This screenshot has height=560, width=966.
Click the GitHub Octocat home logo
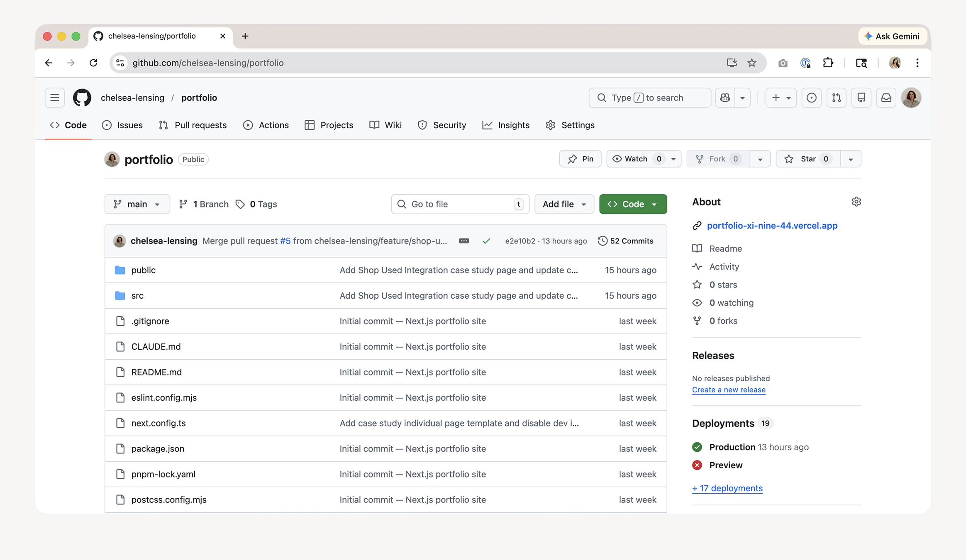(x=82, y=98)
